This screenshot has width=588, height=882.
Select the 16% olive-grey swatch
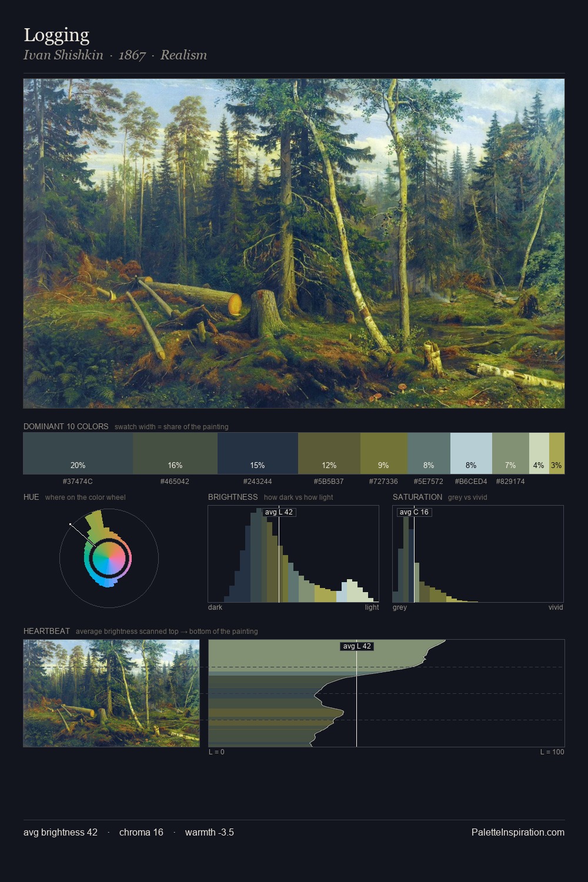(175, 453)
